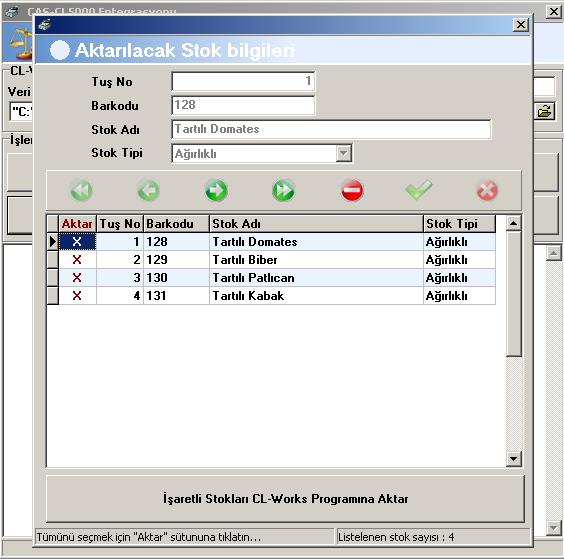Click İşaretli Stokları CL-Works Programına Aktar button
The height and width of the screenshot is (559, 564).
tap(285, 499)
